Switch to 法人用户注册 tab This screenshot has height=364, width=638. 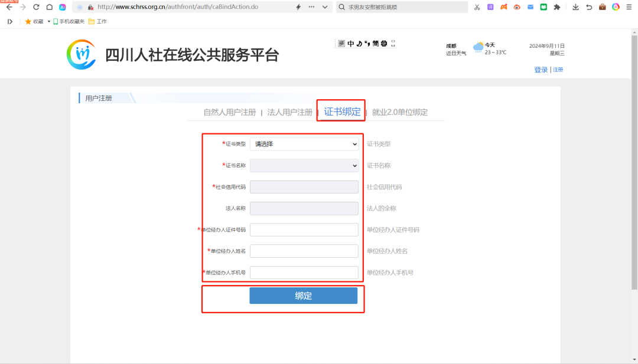(x=289, y=112)
